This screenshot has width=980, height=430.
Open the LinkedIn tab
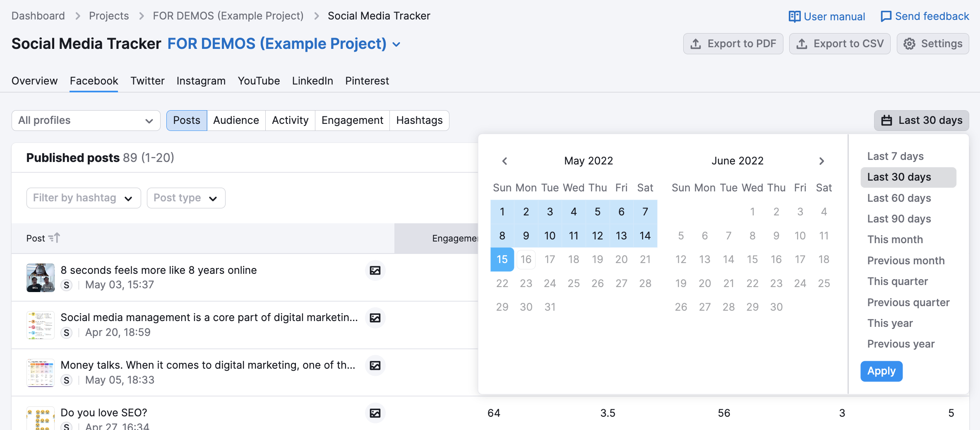(312, 81)
